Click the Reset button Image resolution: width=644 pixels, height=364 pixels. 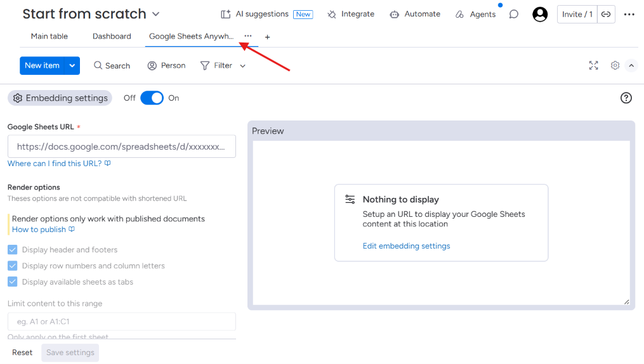22,353
